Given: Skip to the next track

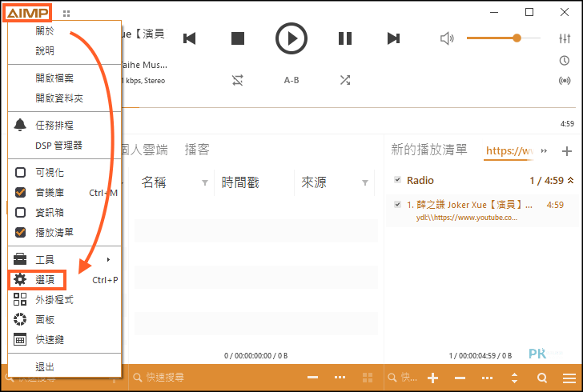Looking at the screenshot, I should 393,38.
